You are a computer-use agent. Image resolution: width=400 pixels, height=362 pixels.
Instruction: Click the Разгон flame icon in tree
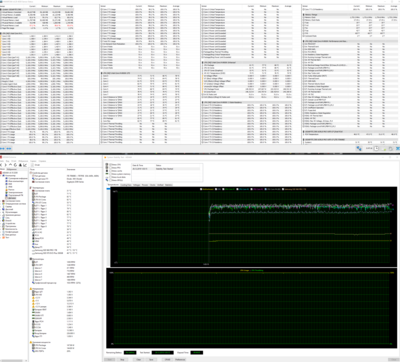tap(6, 190)
